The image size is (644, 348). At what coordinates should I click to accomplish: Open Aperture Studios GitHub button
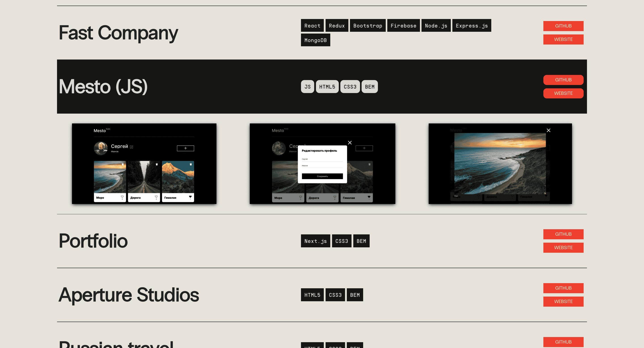coord(563,288)
